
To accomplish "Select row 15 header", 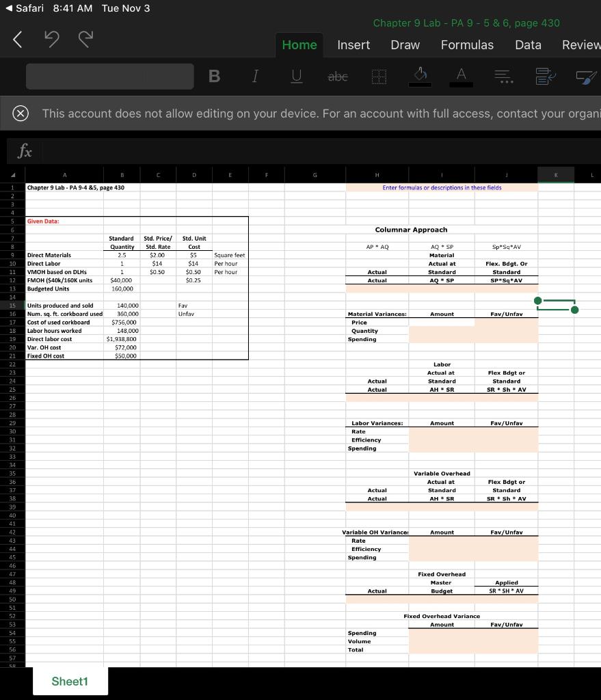I will coord(12,306).
